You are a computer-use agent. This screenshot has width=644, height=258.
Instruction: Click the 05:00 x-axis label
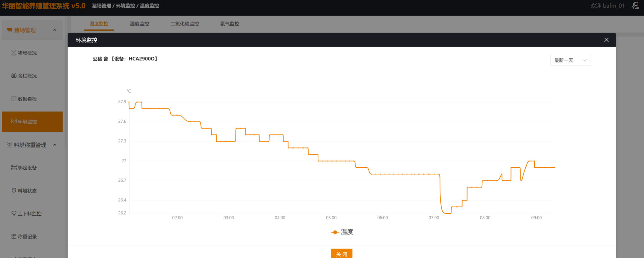pos(331,218)
